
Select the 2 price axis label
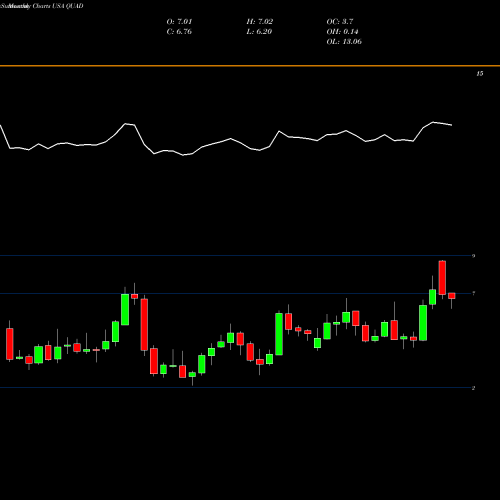[x=473, y=388]
